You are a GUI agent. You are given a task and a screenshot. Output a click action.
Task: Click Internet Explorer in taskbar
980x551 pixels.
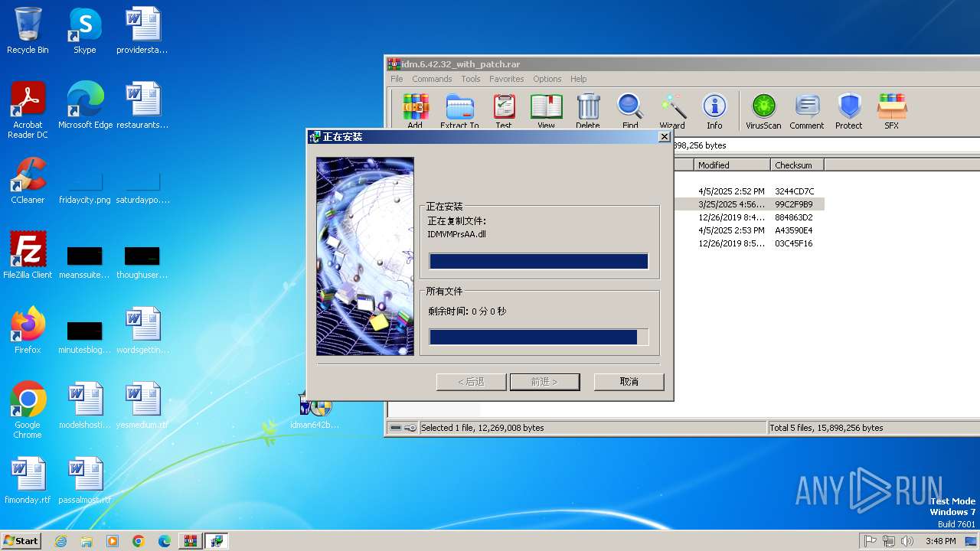[60, 541]
